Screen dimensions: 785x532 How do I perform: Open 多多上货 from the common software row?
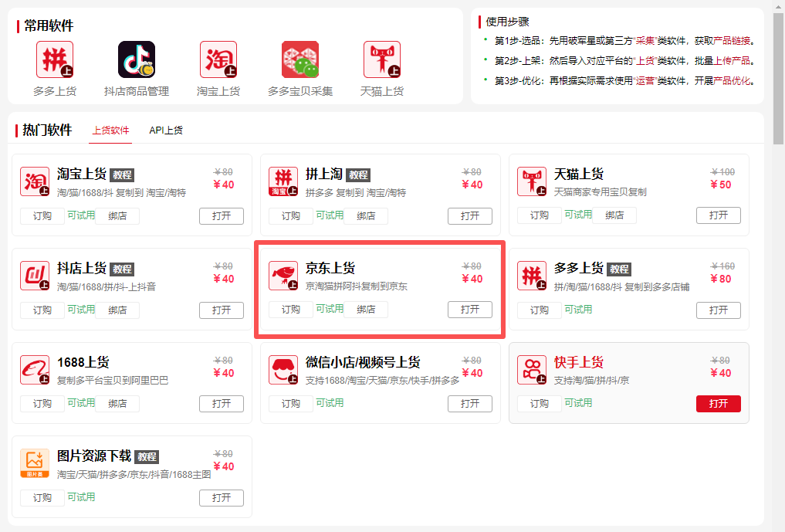tap(55, 59)
